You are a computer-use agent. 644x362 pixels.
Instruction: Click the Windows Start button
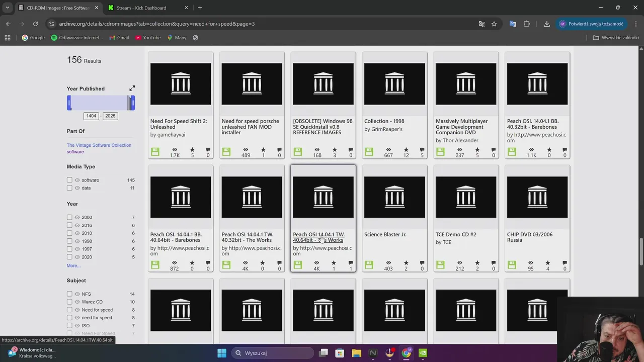pos(222,353)
